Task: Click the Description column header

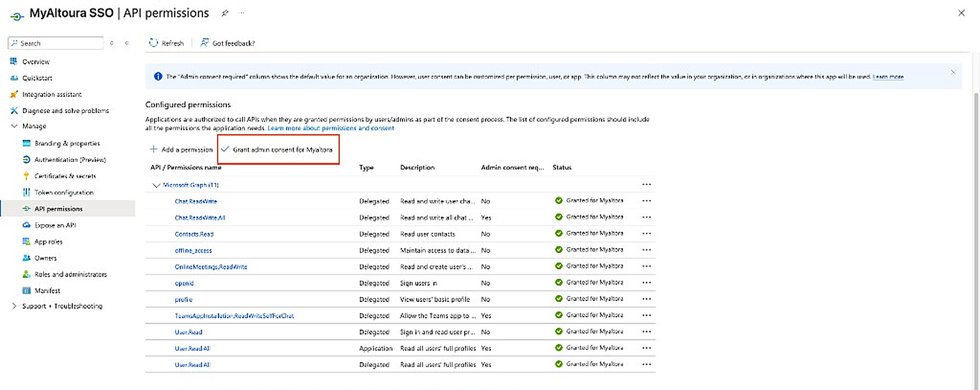Action: (x=417, y=167)
